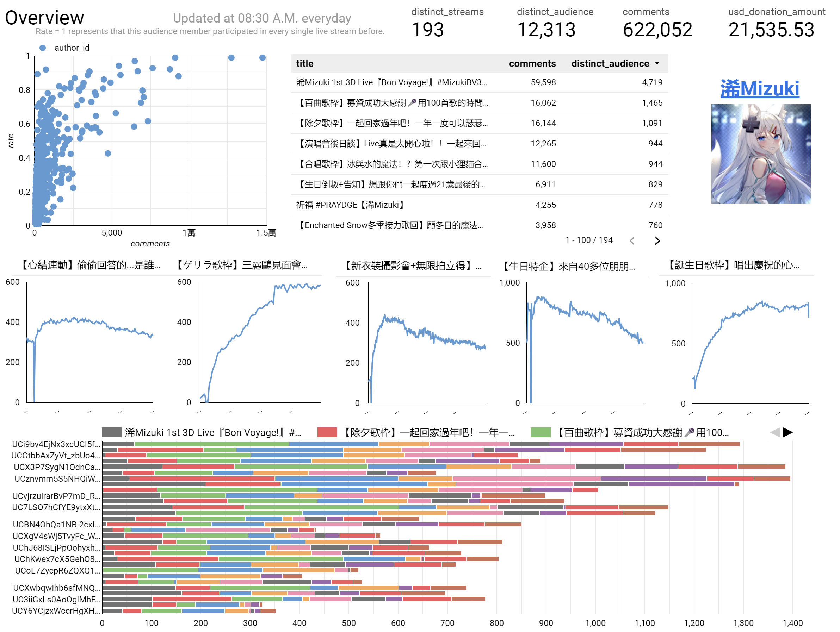Select the 祈福 #PRAYDGE table row
Viewport: 840px width, 632px height.
[x=350, y=205]
